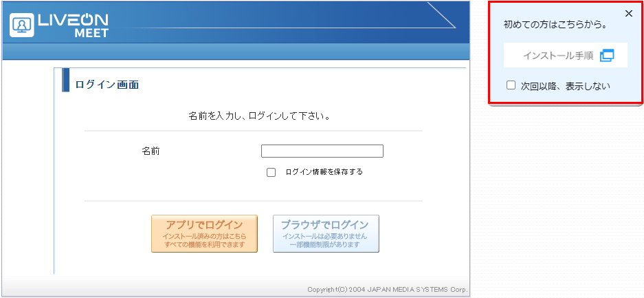Click the 初めての方はこちらから。 message

coord(555,25)
